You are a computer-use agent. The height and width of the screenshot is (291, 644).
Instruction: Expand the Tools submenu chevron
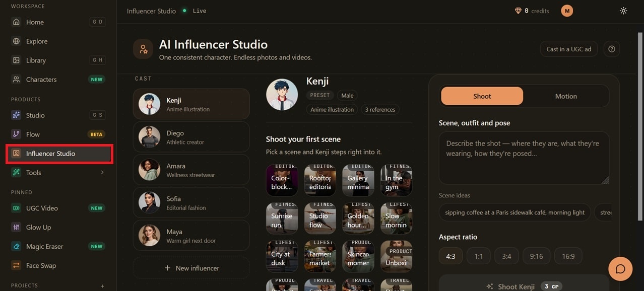pyautogui.click(x=102, y=173)
